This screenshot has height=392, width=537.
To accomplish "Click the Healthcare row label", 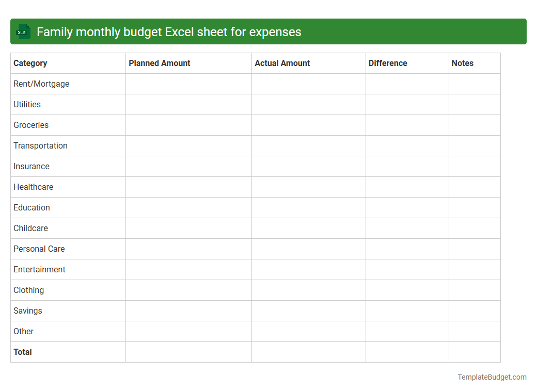I will point(33,187).
